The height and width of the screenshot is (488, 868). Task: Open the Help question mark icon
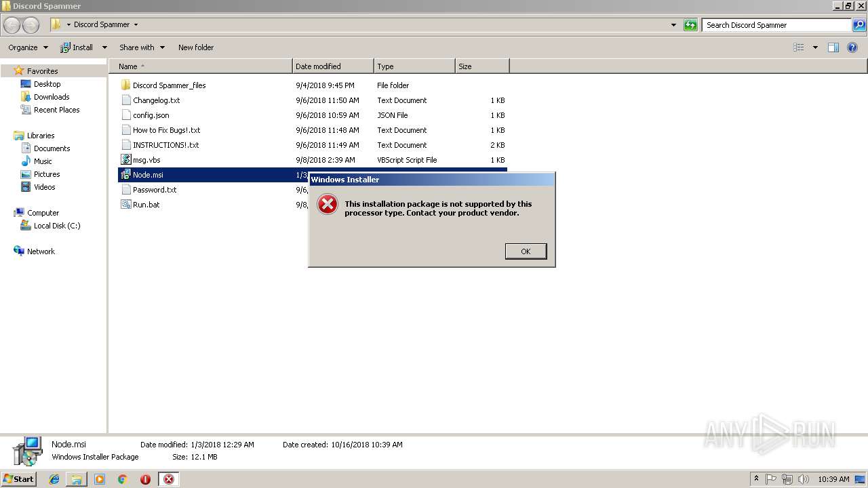click(x=852, y=47)
